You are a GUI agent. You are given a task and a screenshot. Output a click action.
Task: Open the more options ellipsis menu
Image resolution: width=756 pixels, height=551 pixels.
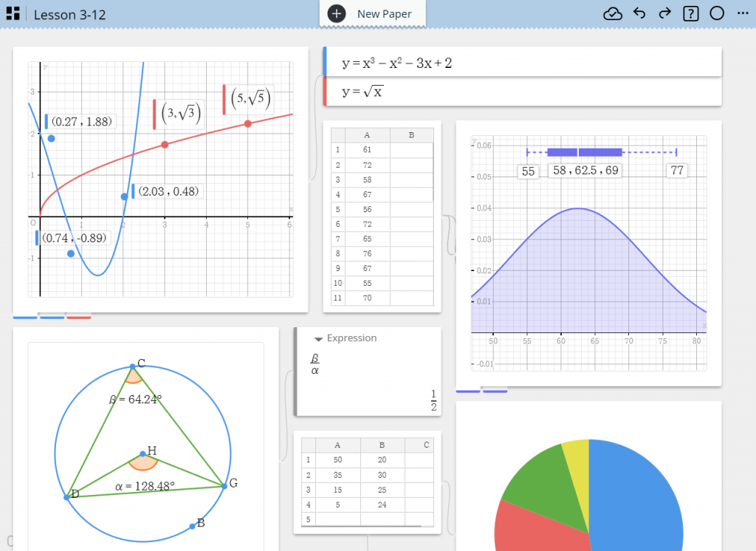click(x=741, y=14)
